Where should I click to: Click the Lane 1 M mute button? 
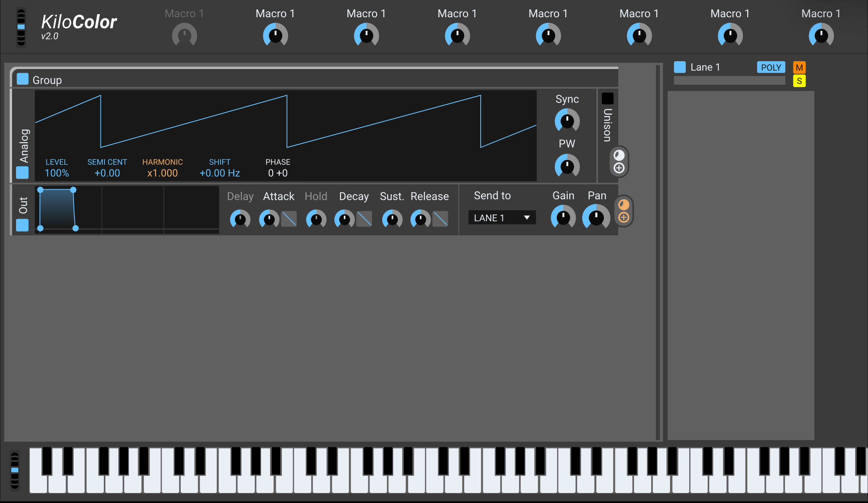[x=799, y=67]
